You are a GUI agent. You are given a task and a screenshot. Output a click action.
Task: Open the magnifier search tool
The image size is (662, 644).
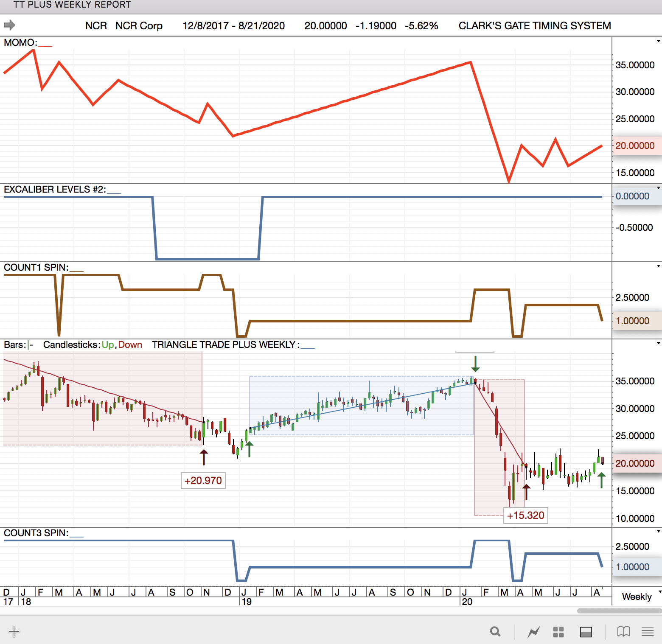click(x=495, y=632)
